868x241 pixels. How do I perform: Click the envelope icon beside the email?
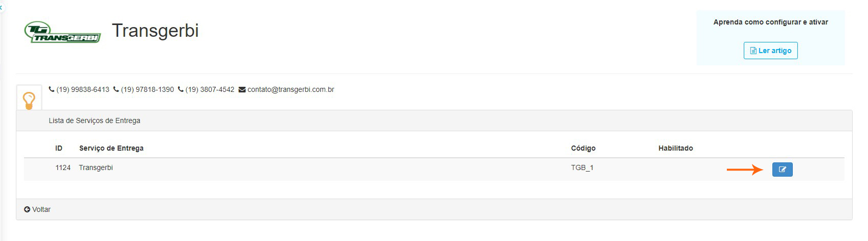tap(242, 90)
